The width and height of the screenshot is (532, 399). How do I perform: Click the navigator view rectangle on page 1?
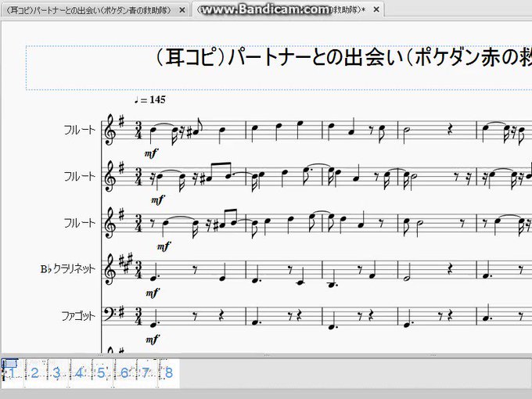(x=10, y=363)
